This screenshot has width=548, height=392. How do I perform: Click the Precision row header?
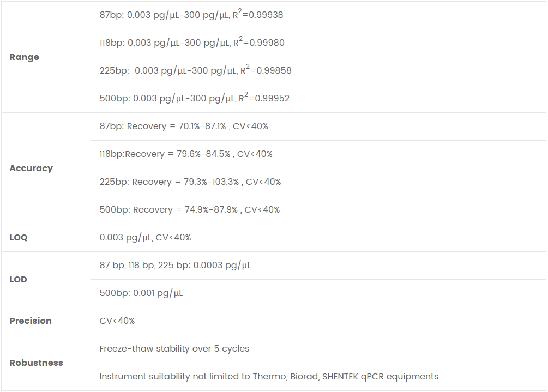[31, 321]
